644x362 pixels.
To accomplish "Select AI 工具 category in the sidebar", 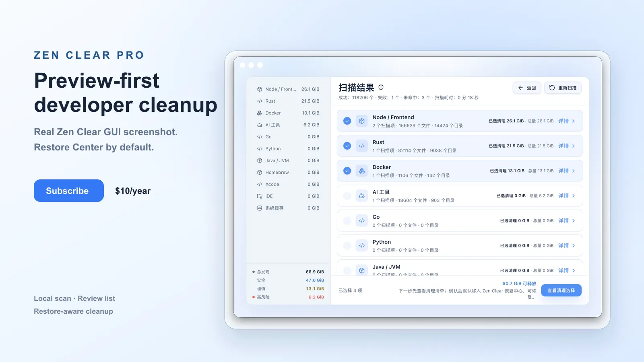I will (x=288, y=125).
